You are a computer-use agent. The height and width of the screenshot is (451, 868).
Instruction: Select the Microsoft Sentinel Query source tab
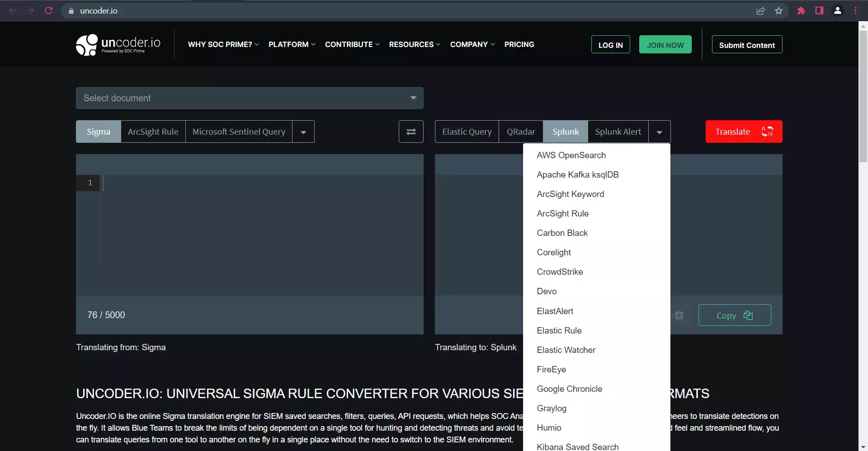pos(239,132)
